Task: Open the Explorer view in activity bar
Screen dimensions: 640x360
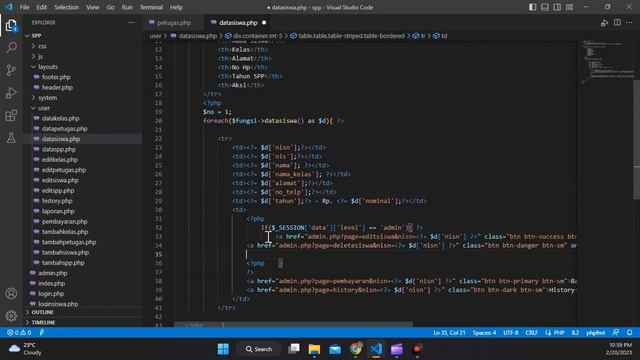Action: click(11, 26)
